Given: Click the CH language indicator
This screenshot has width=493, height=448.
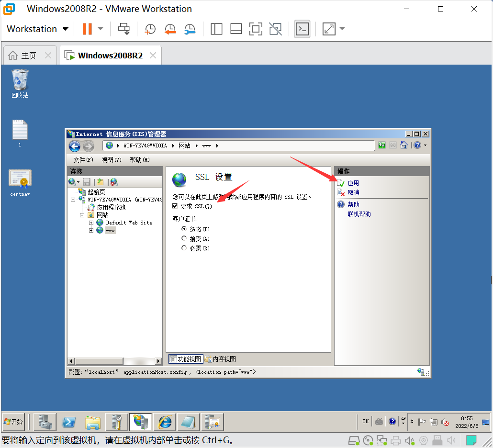Looking at the screenshot, I should 365,421.
